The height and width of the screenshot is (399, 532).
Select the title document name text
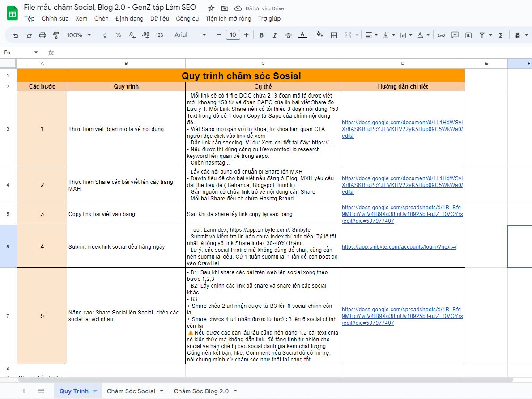[110, 8]
